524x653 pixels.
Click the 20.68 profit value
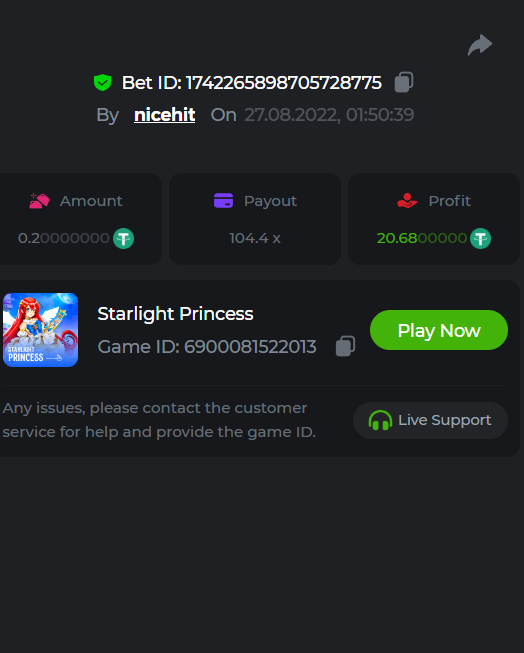[422, 238]
